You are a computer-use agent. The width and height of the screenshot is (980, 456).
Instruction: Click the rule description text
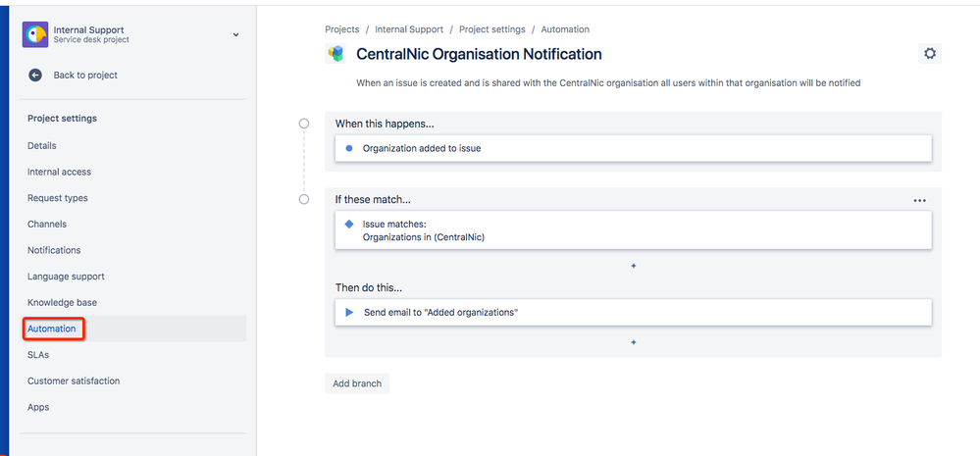click(x=609, y=82)
